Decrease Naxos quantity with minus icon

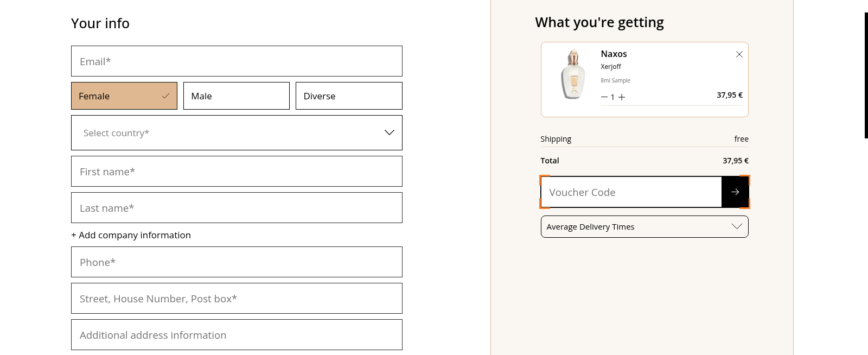604,97
